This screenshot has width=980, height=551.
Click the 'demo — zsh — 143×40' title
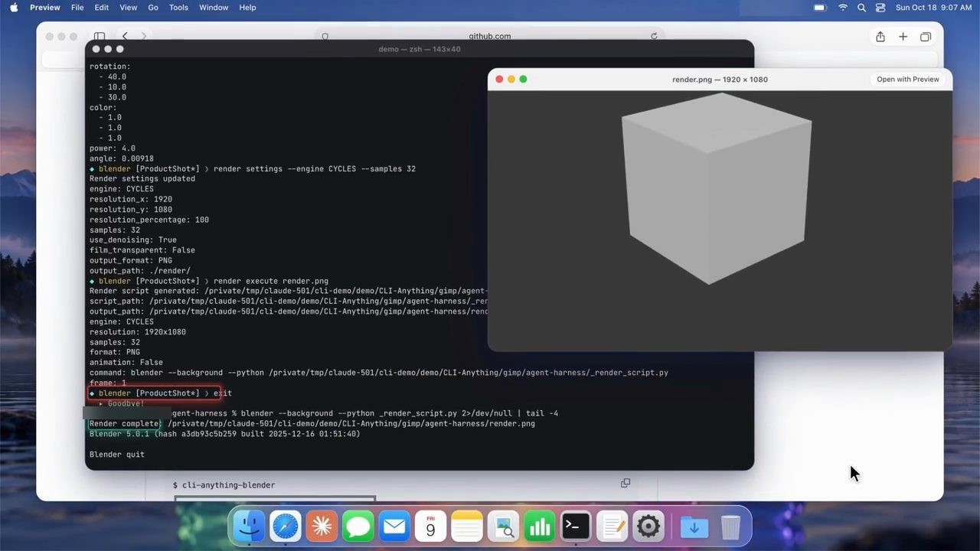tap(420, 49)
